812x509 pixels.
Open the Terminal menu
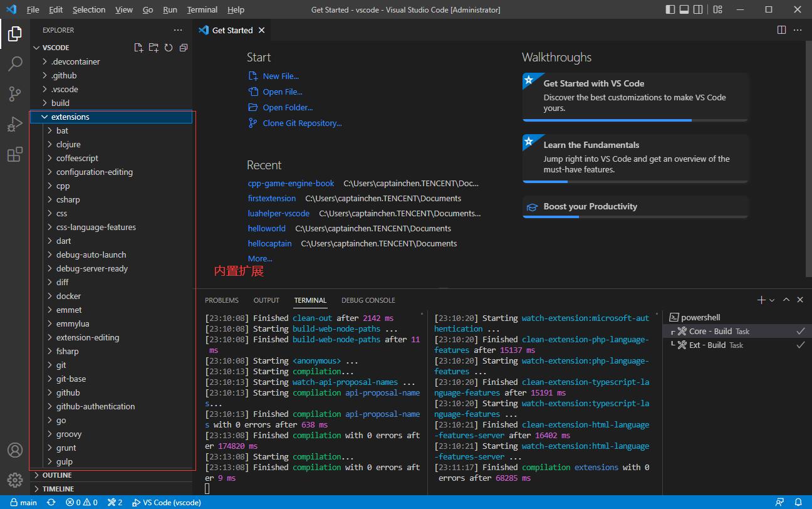pos(202,9)
